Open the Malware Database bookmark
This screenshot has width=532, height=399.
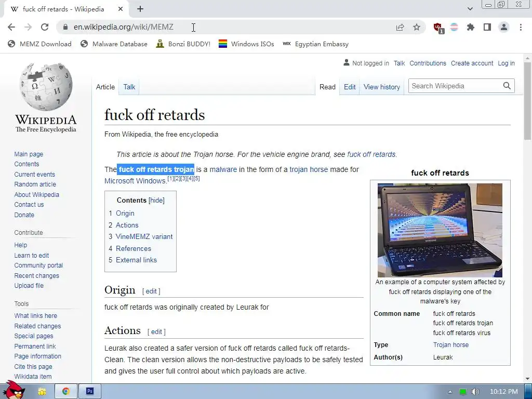(114, 44)
